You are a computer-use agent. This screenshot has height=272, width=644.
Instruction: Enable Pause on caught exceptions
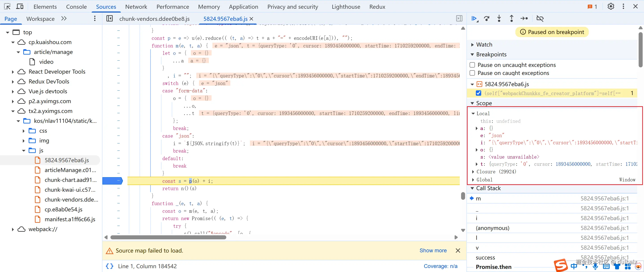click(472, 73)
